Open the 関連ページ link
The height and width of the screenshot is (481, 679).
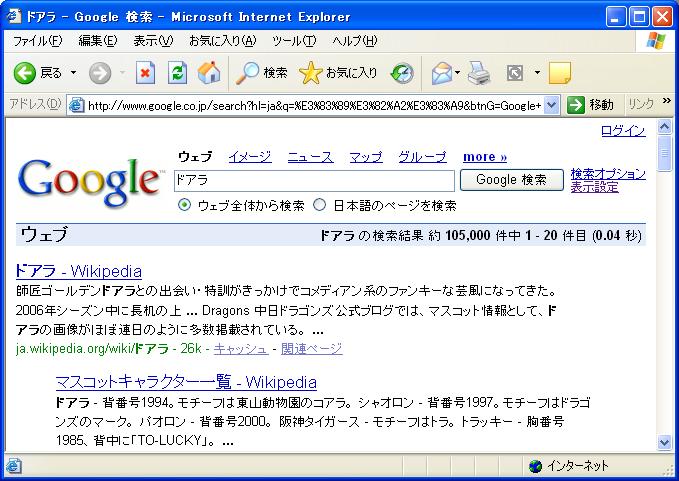click(x=312, y=349)
